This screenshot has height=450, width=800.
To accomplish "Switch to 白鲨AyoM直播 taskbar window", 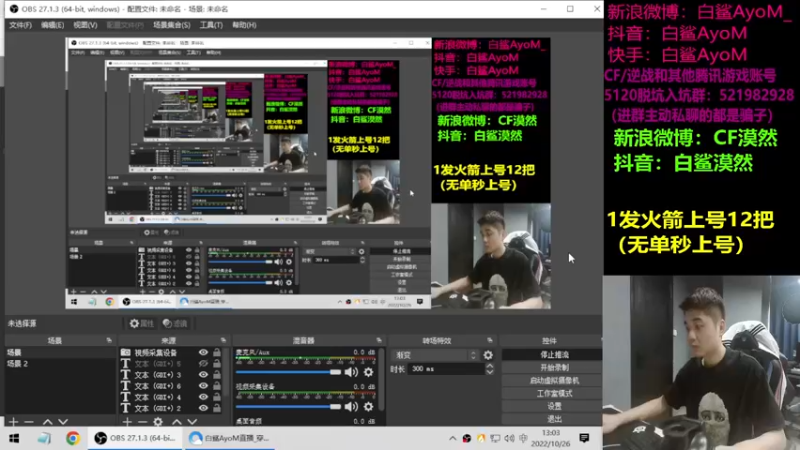I will click(229, 438).
